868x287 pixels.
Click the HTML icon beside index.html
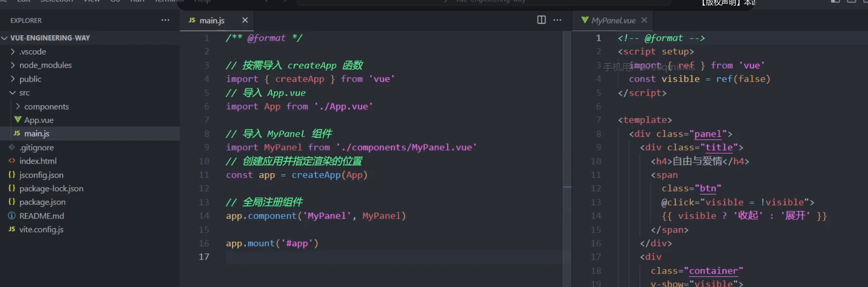click(x=12, y=161)
